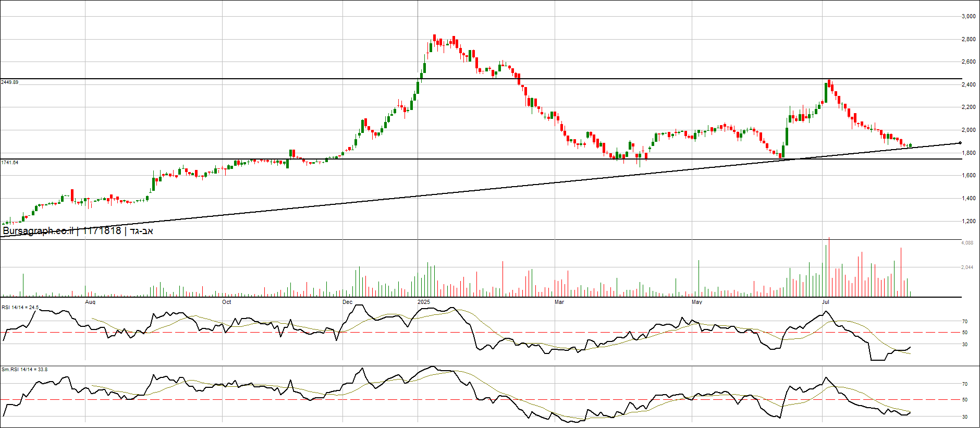980x428 pixels.
Task: Click the Oct date label
Action: pyautogui.click(x=226, y=302)
